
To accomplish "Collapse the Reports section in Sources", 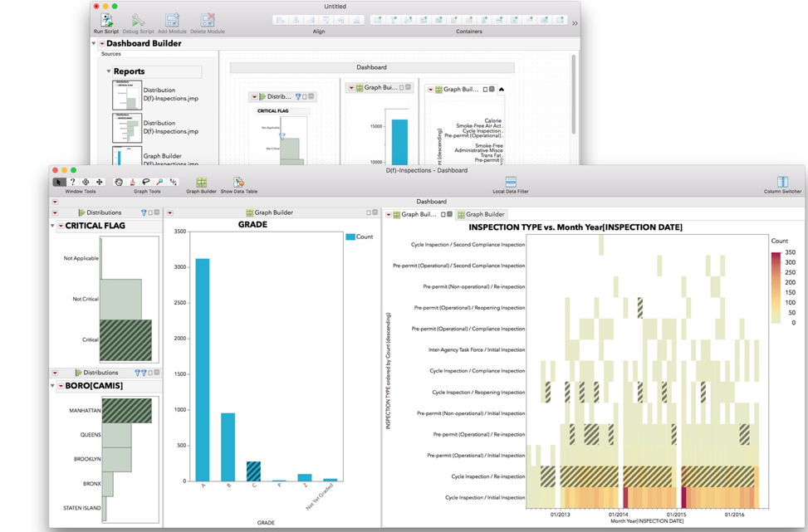I will pyautogui.click(x=108, y=71).
